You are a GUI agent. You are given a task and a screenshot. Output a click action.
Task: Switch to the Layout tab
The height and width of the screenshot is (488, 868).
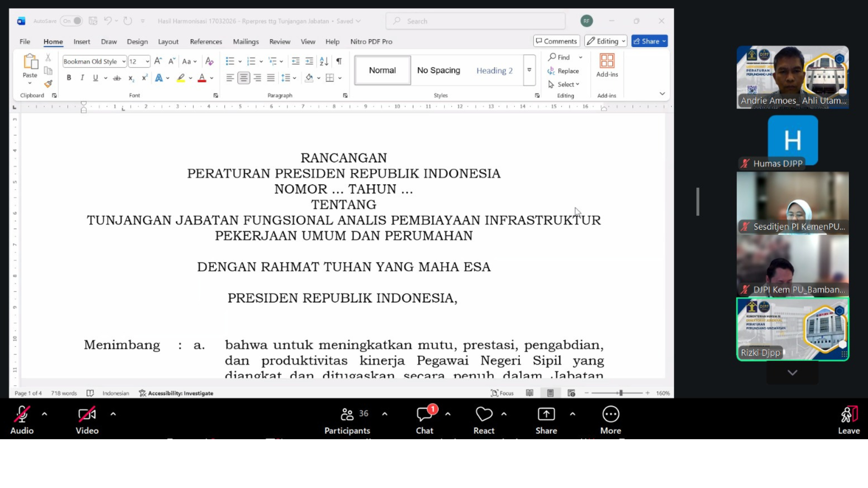[x=168, y=42]
